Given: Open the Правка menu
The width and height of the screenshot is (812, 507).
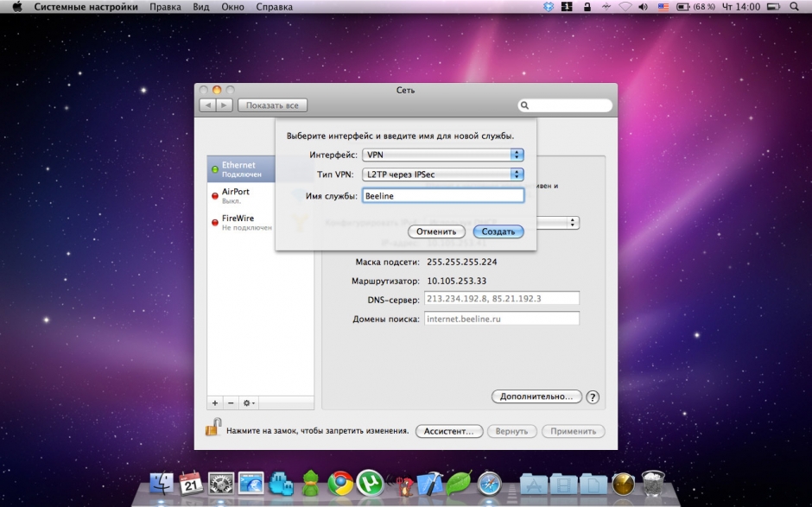Looking at the screenshot, I should click(165, 7).
